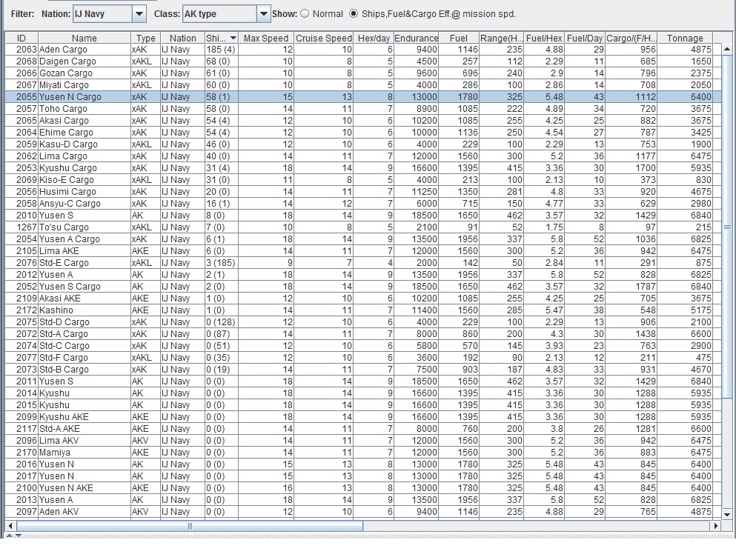This screenshot has height=560, width=736.
Task: Select the Std-A AKE row
Action: 363,428
